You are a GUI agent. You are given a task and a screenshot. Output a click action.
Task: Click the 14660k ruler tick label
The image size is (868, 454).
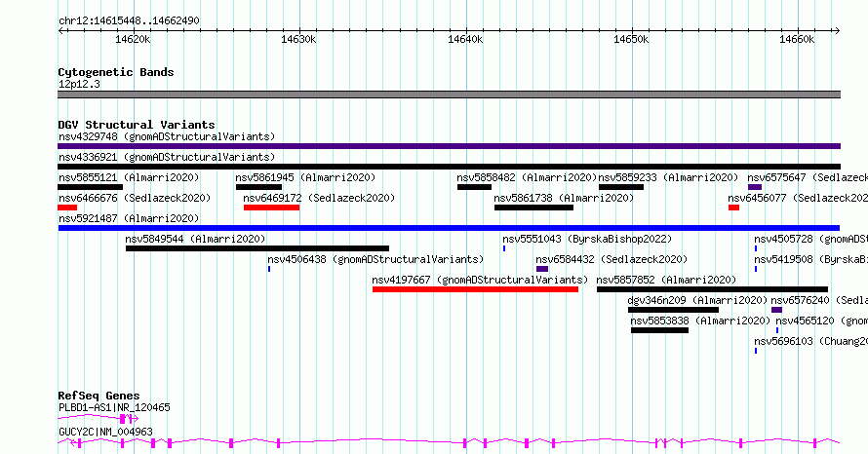pyautogui.click(x=797, y=39)
